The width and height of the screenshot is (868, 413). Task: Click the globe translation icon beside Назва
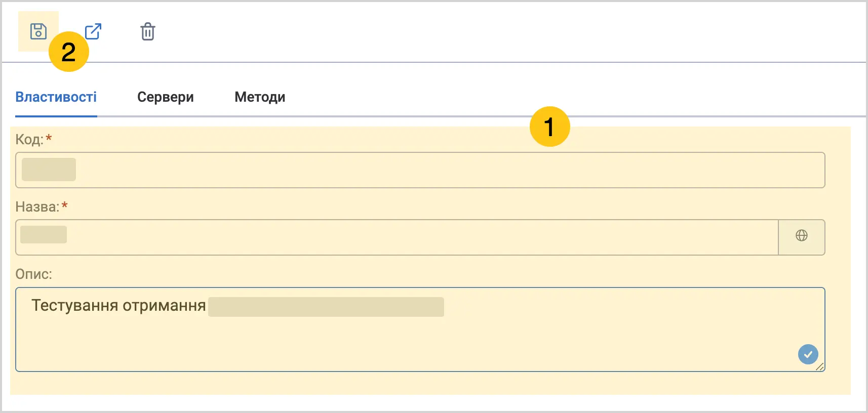pyautogui.click(x=802, y=235)
